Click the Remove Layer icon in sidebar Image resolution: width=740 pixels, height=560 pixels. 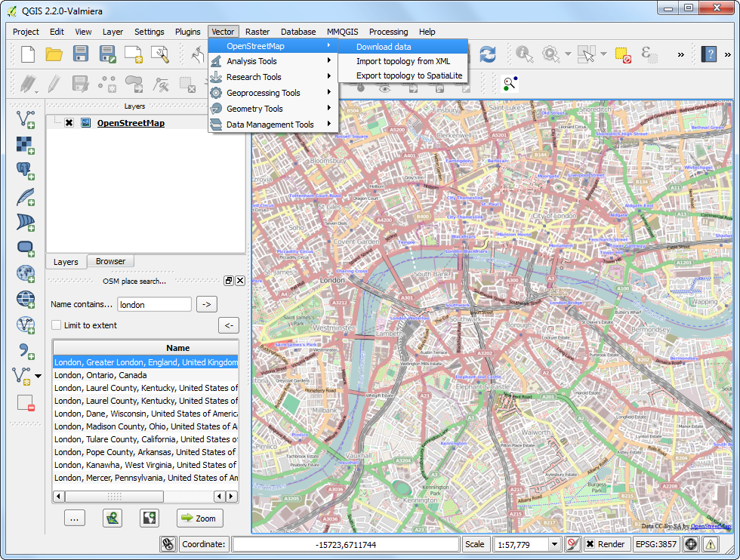[26, 402]
